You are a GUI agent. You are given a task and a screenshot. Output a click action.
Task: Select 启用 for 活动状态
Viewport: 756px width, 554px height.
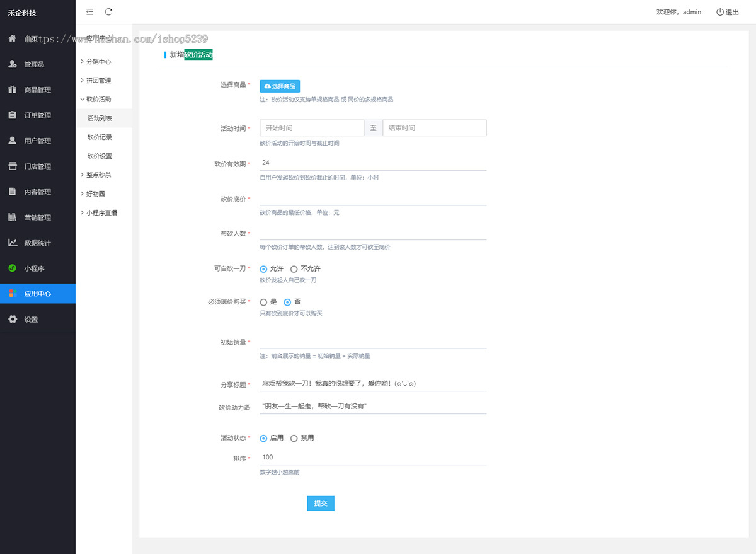pos(263,438)
